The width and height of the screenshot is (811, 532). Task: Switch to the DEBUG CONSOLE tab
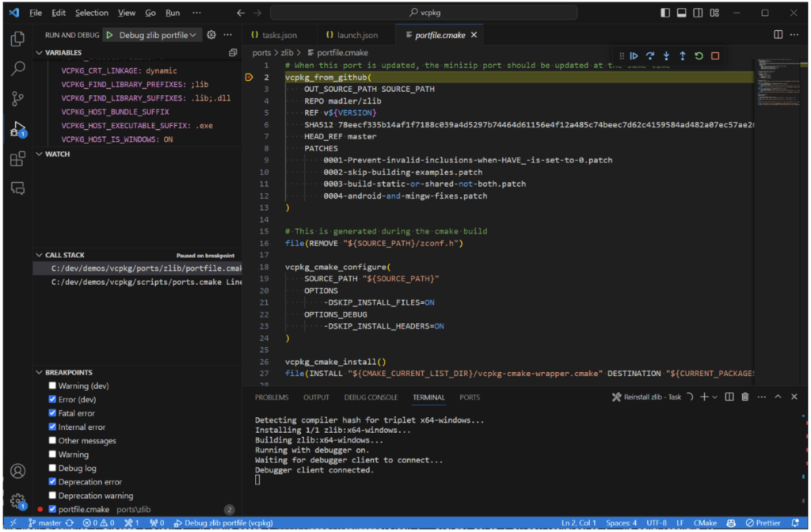(x=371, y=397)
